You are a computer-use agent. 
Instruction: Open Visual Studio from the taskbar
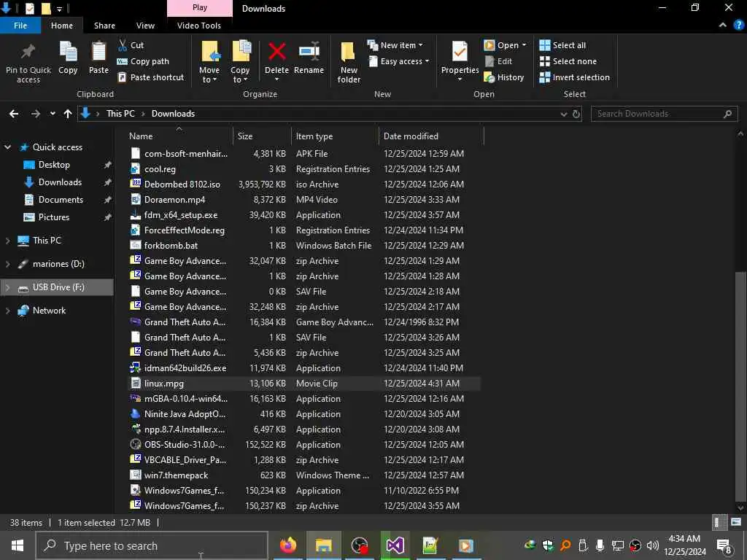coord(395,545)
